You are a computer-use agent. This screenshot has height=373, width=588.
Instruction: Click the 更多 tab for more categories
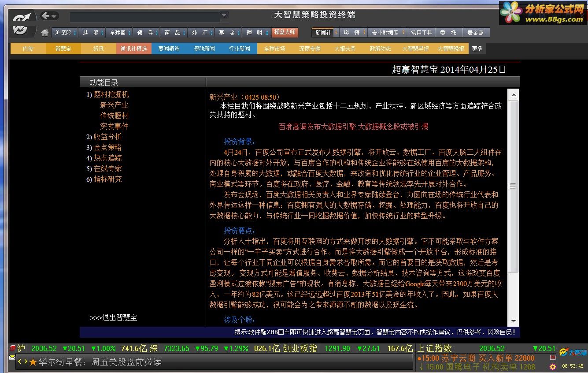tap(477, 48)
